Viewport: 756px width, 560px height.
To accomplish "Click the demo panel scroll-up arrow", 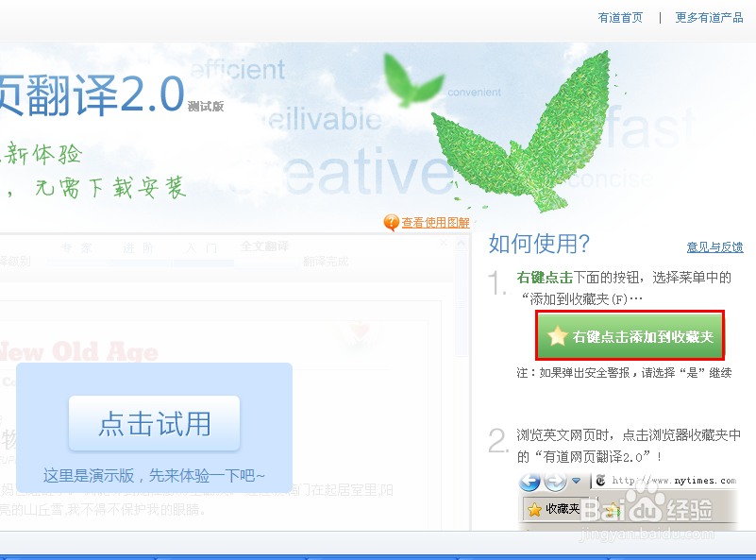I will click(x=461, y=243).
